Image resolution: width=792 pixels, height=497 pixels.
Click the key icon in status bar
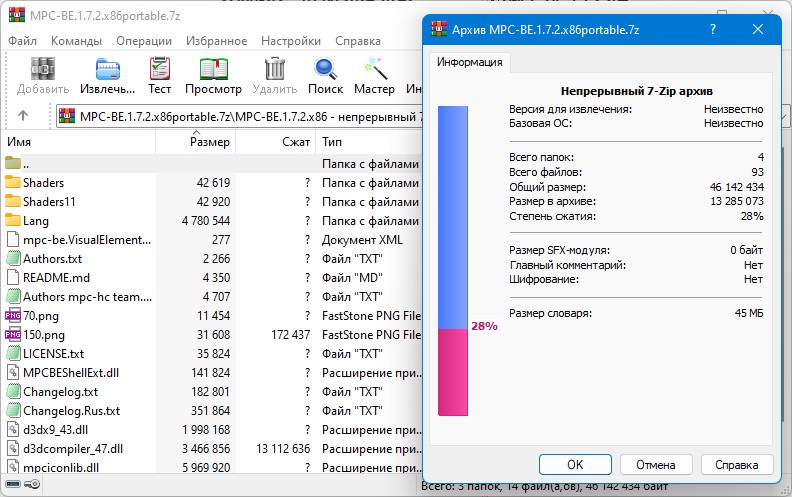click(x=32, y=484)
